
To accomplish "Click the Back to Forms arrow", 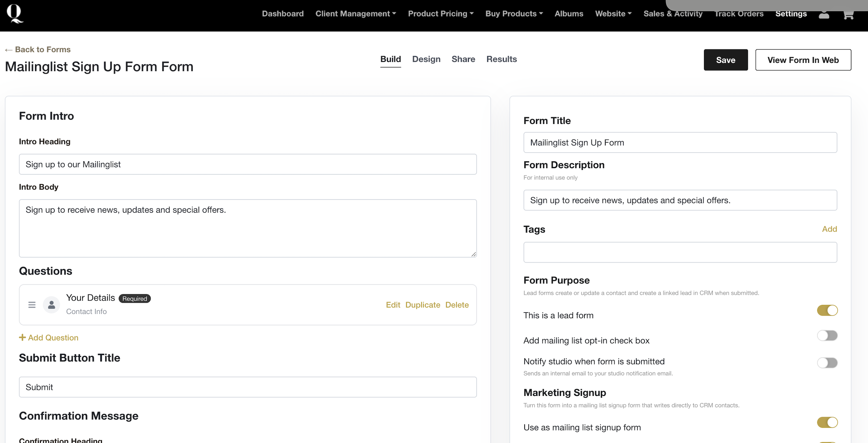I will point(9,50).
